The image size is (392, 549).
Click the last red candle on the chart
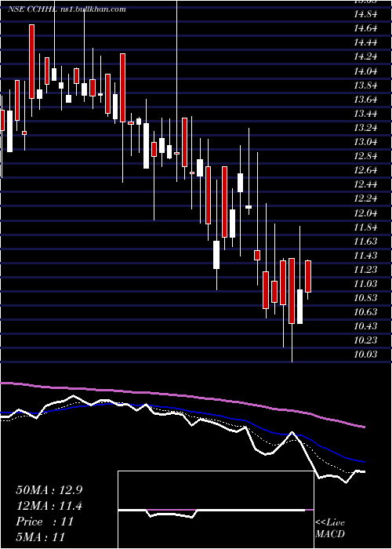pos(308,276)
